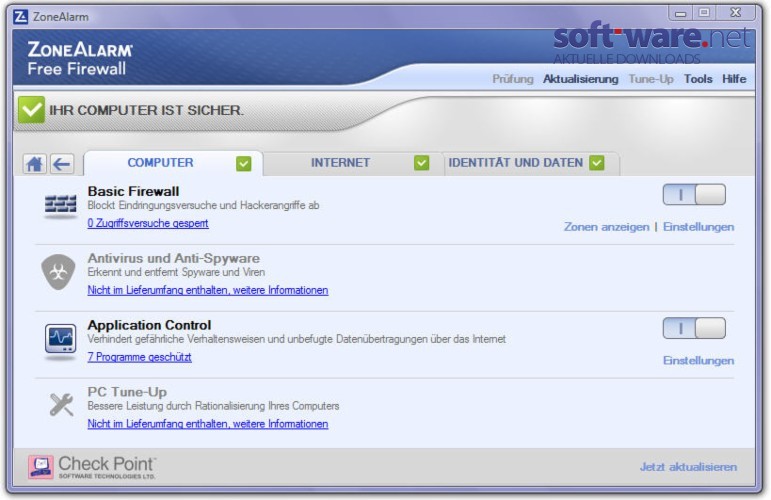This screenshot has width=771, height=500.
Task: Open the Aktualisierung menu
Action: tap(581, 79)
